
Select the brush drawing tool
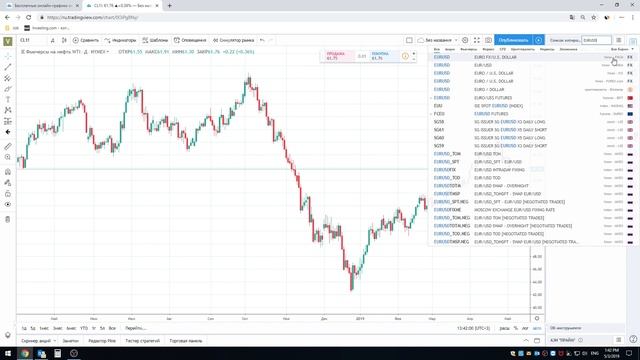click(8, 89)
